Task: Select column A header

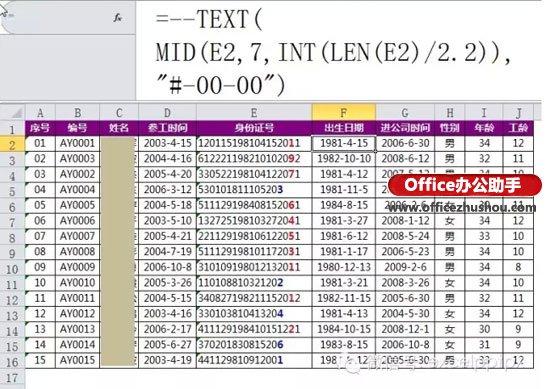Action: (40, 113)
